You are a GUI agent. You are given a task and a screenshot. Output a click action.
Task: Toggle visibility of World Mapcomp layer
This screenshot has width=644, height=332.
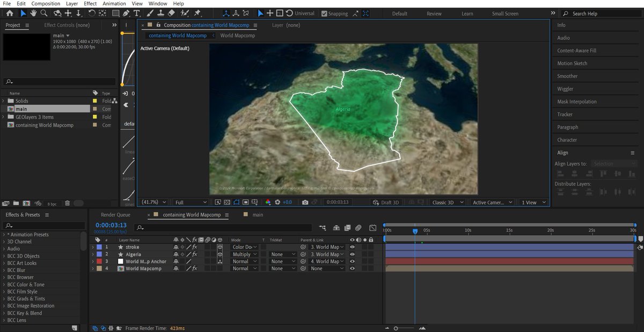coord(353,269)
